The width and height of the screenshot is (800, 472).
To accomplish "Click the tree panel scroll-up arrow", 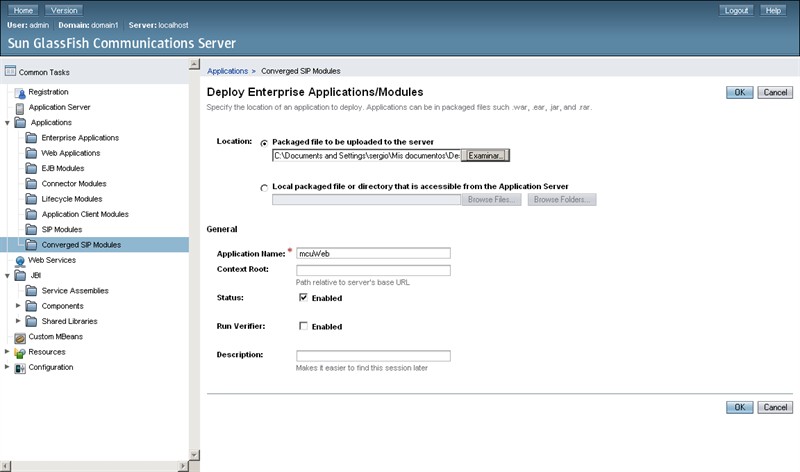I will 194,64.
